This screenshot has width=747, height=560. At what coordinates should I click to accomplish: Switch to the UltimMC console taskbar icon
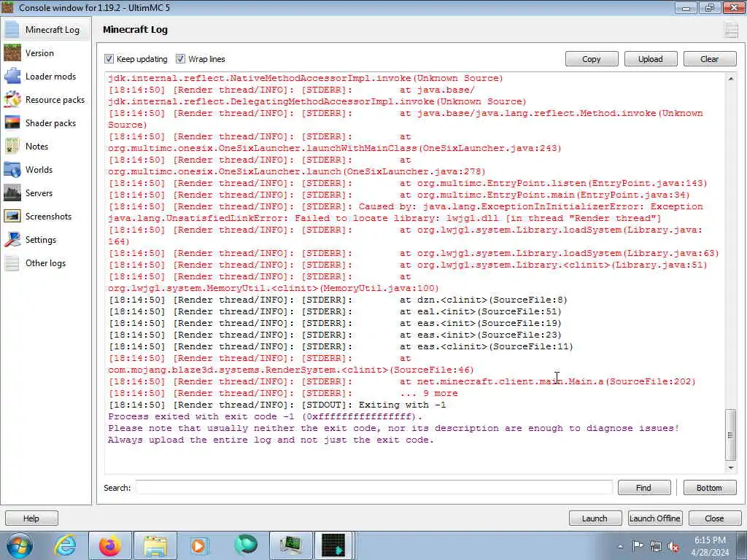tap(333, 545)
